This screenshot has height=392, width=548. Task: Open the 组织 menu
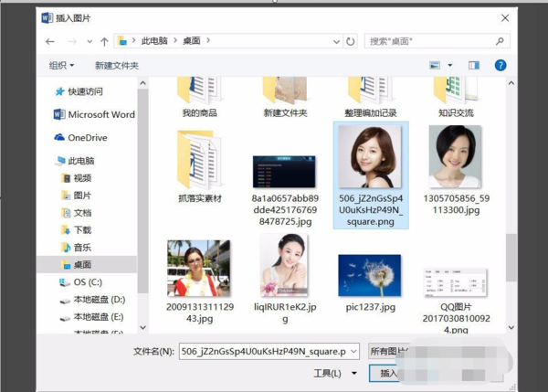click(61, 66)
